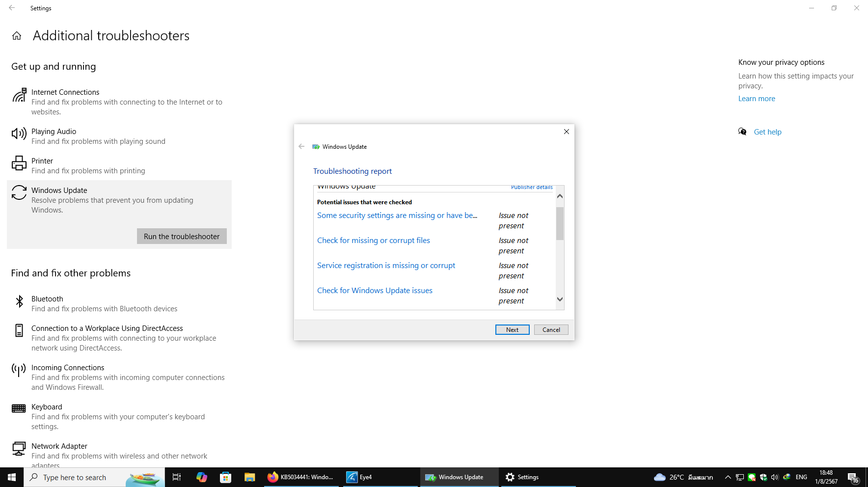Open 'Check for missing or corrupt files' link
Image resolution: width=868 pixels, height=487 pixels.
pos(374,241)
